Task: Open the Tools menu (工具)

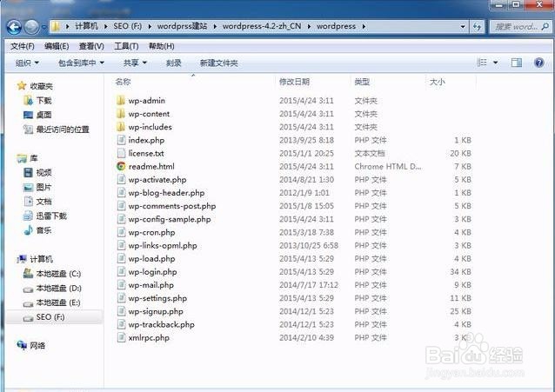Action: click(x=126, y=46)
